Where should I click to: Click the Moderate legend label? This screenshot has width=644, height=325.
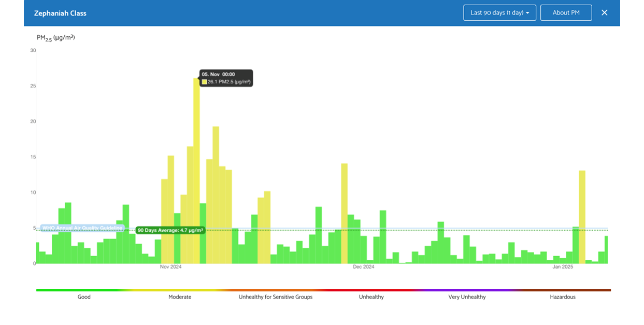click(179, 297)
